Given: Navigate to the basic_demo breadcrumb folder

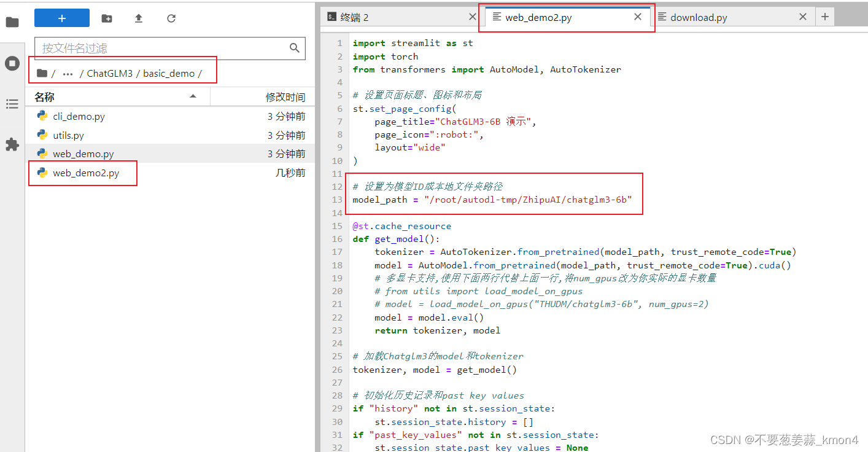Looking at the screenshot, I should [169, 73].
